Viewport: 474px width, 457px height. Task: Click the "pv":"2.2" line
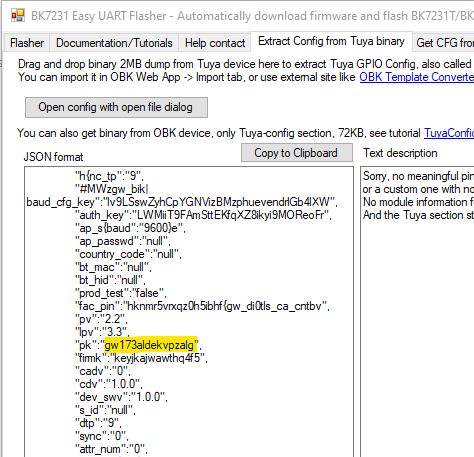tap(101, 319)
